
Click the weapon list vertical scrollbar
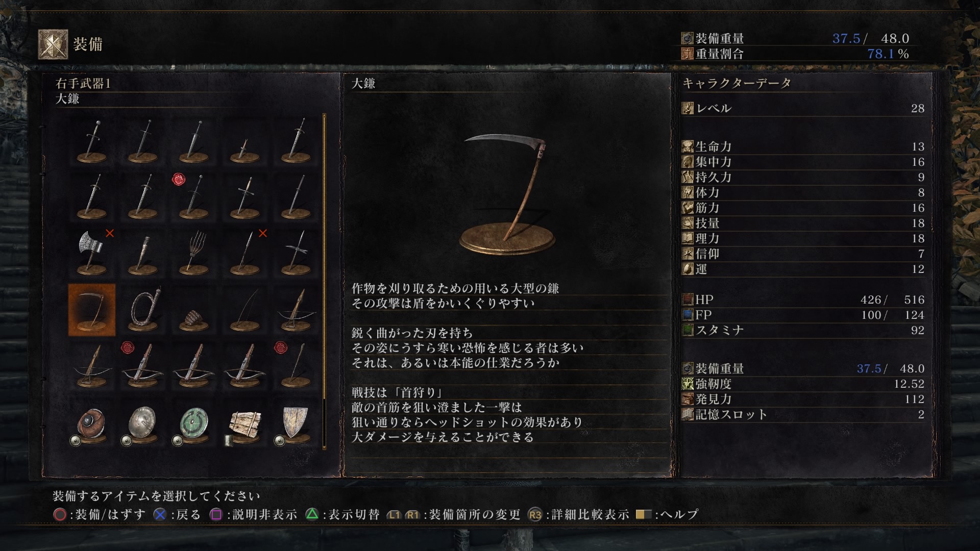[324, 281]
